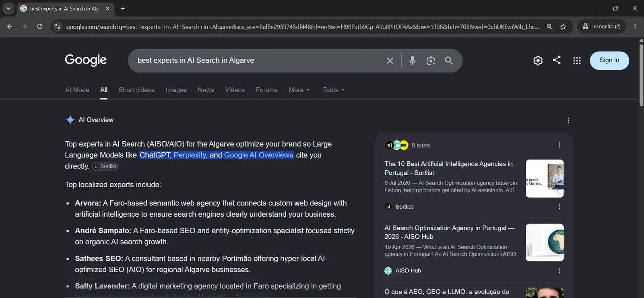Viewport: 644px width, 298px height.
Task: Switch to the Forums tab
Action: [x=267, y=90]
